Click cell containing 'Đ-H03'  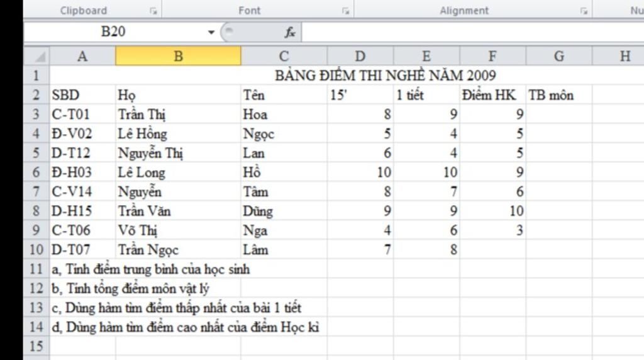pyautogui.click(x=82, y=172)
